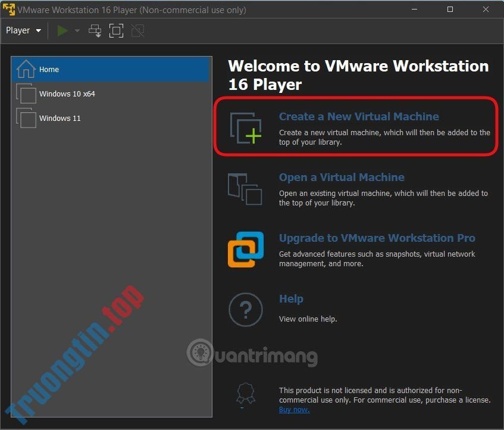The height and width of the screenshot is (430, 504).
Task: Click the Send Ctrl+Alt+Del toolbar icon
Action: 95,30
